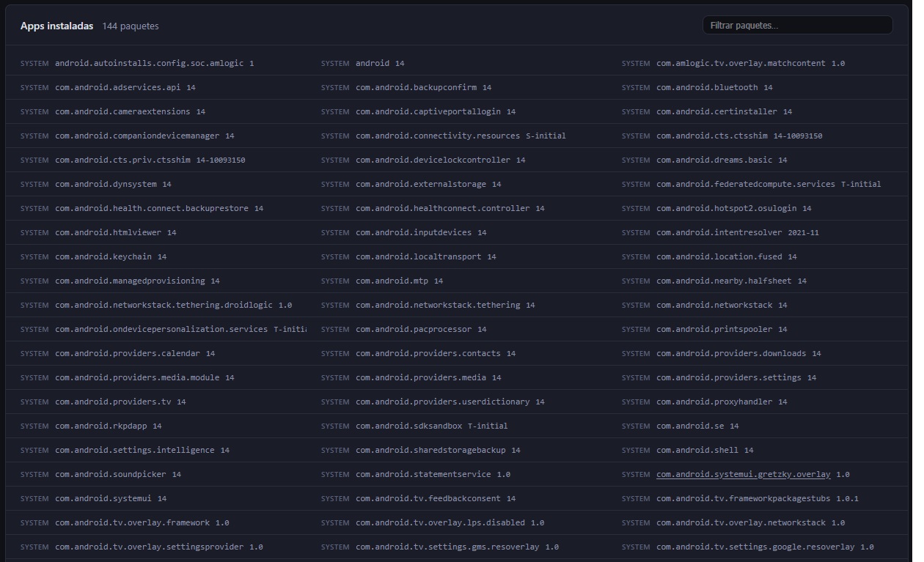Select com.android.systemui version 14 package
This screenshot has width=924, height=562.
[x=103, y=498]
